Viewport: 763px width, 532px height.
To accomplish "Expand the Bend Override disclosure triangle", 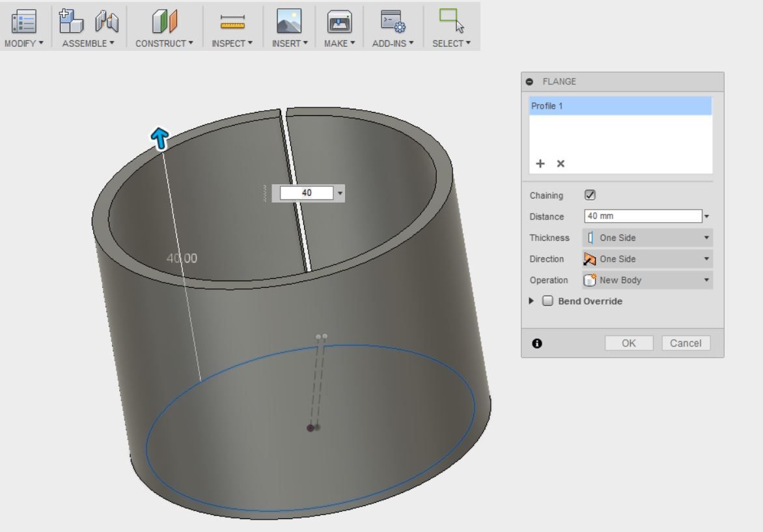I will coord(533,301).
